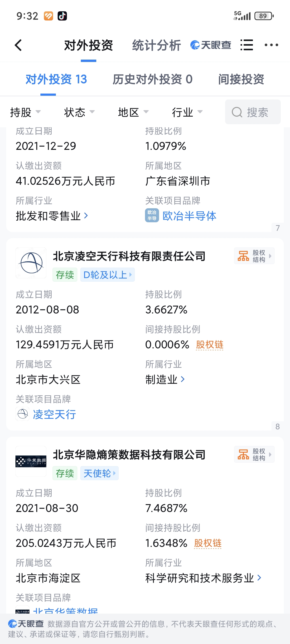This screenshot has width=290, height=644.
Task: Expand the 行业 filter dropdown
Action: click(187, 112)
